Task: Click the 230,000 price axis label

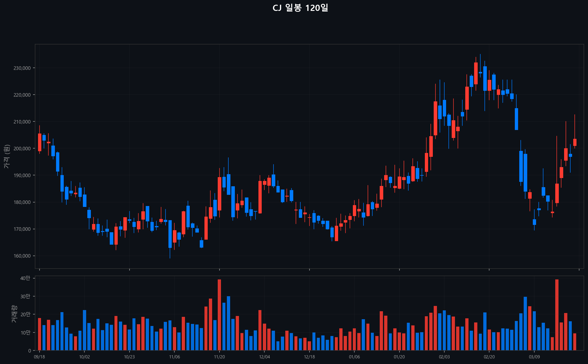Action: [x=22, y=68]
